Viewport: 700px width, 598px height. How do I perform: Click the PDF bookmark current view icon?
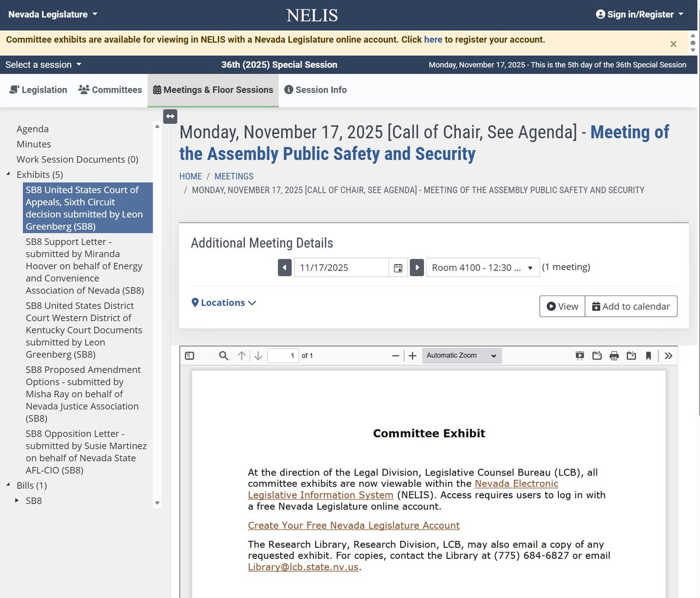(648, 356)
